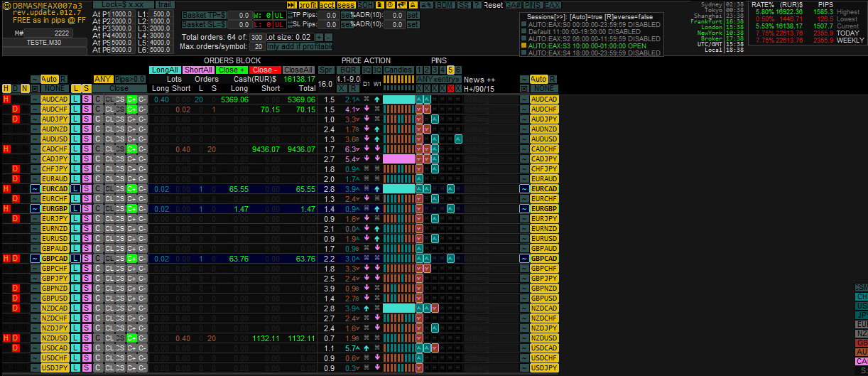Click the left tilde icon beside Auto
868x376 pixels.
click(35, 79)
